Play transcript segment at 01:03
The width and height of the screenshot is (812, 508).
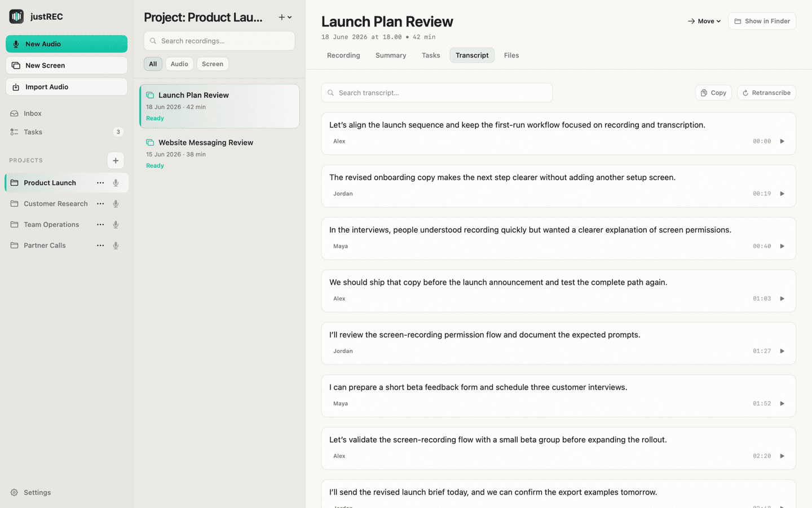(x=782, y=299)
